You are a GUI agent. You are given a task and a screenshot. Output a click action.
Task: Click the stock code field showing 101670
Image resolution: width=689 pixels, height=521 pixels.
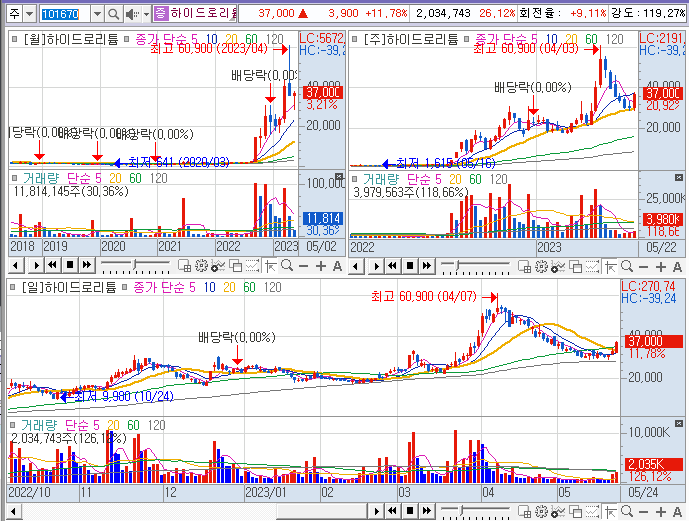point(65,14)
